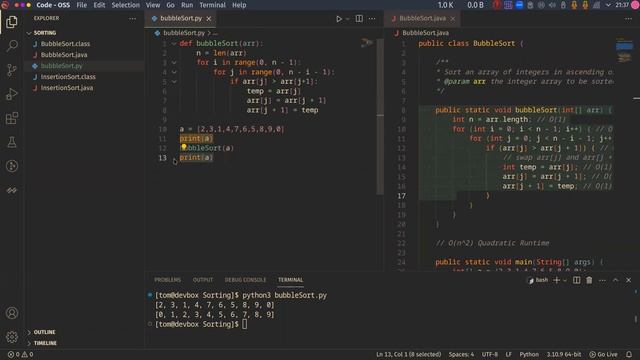Focus the bash terminal prompt input
The height and width of the screenshot is (360, 640).
click(244, 324)
